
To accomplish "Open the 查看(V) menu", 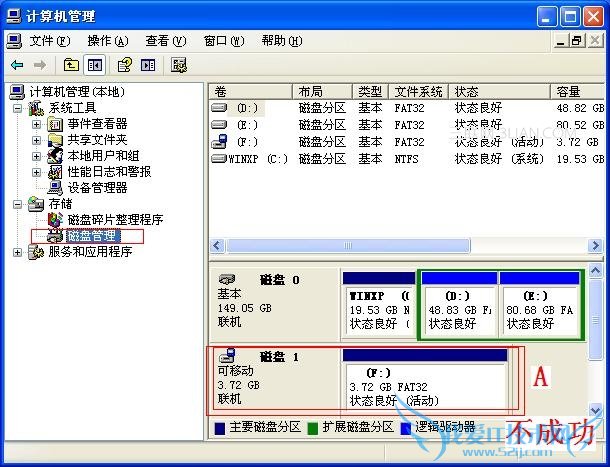I will pos(166,41).
